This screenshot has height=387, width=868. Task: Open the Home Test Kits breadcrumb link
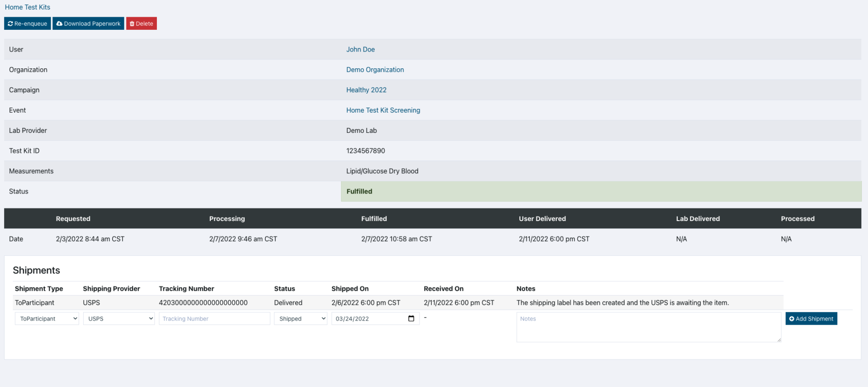(28, 7)
